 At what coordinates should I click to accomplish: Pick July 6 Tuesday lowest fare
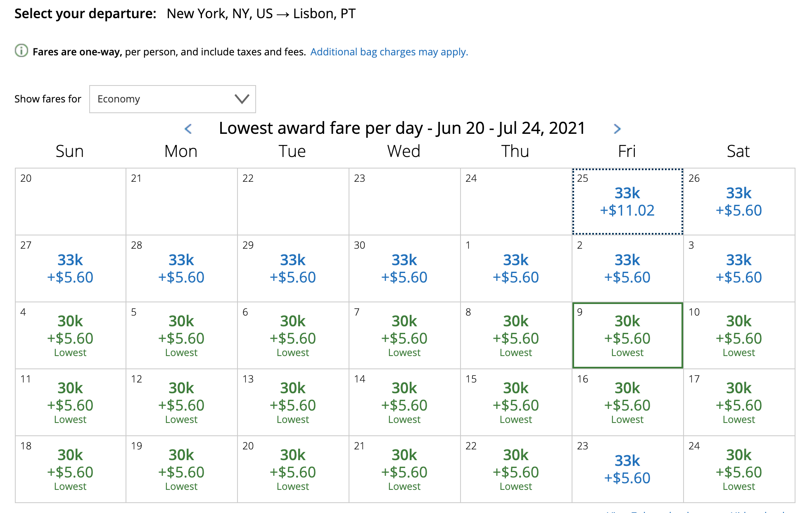293,335
